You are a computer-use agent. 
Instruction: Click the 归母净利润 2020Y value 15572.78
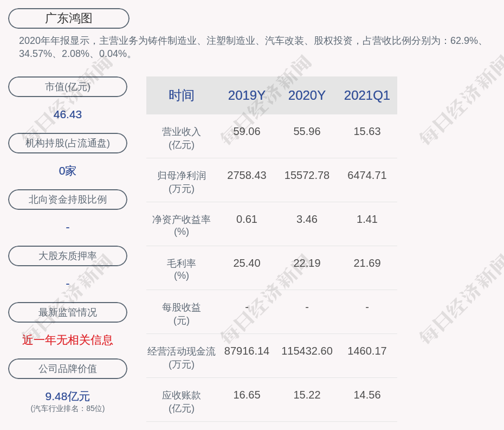307,176
